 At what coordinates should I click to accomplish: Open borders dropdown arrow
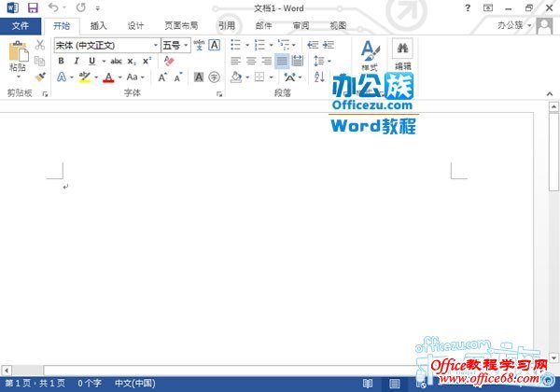(x=272, y=77)
